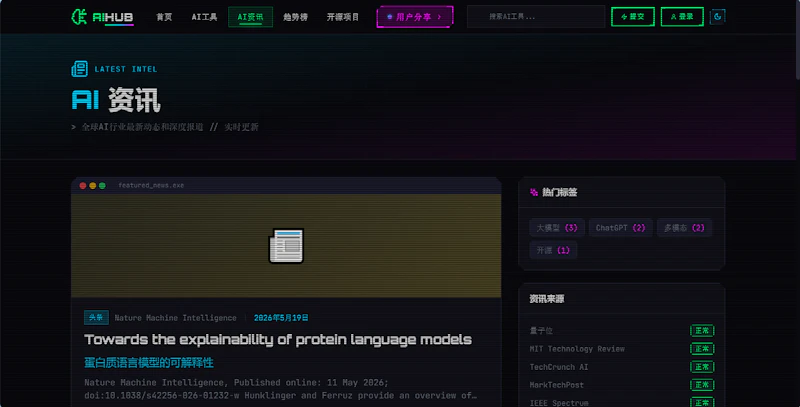Click 正常 badge for MIT Technology Review
800x407 pixels.
702,349
